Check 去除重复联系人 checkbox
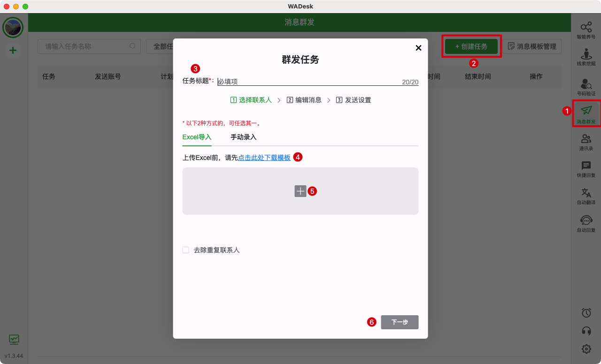 coord(185,250)
